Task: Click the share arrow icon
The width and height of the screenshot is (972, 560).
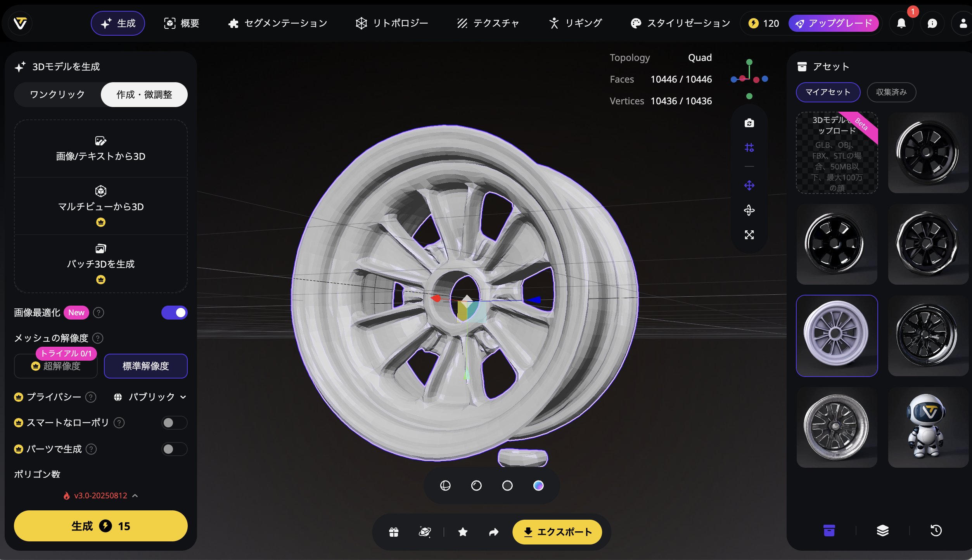Action: pyautogui.click(x=493, y=532)
